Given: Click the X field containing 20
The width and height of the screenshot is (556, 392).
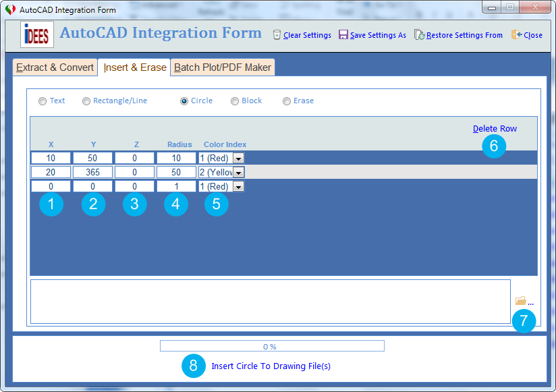Looking at the screenshot, I should tap(51, 172).
